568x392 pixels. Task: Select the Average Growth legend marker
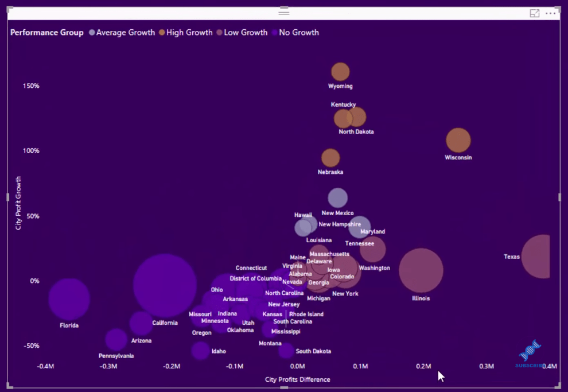tap(92, 32)
